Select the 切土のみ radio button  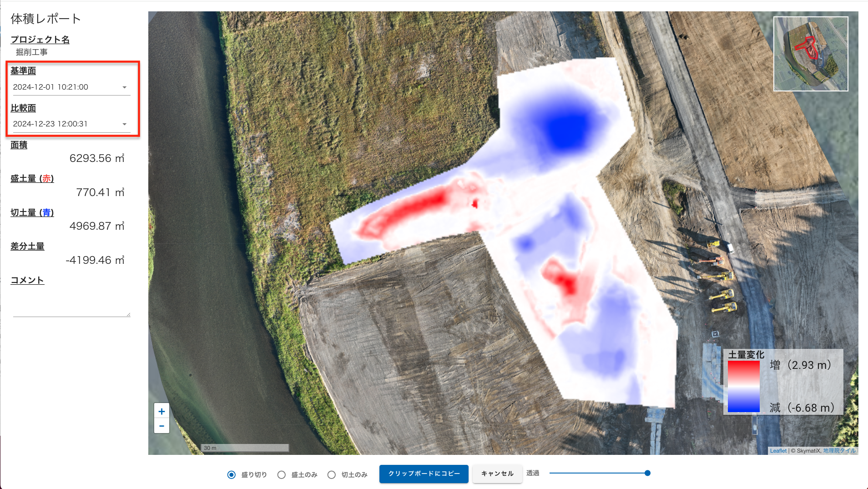pyautogui.click(x=332, y=474)
